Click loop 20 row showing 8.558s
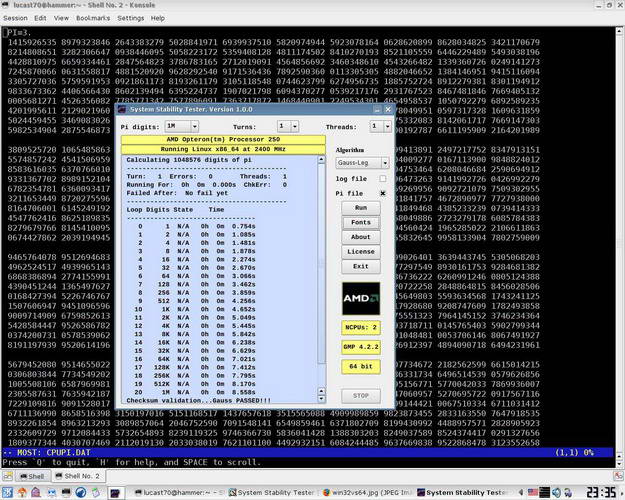The height and width of the screenshot is (500, 625). [195, 392]
